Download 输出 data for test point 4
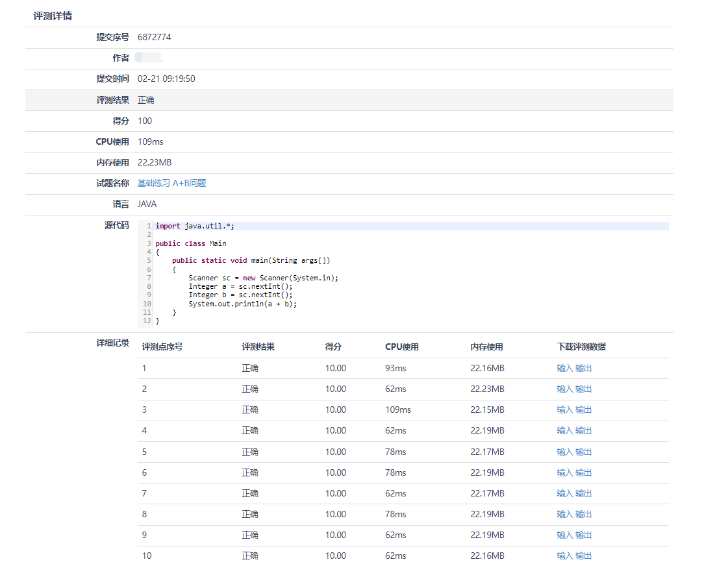704x588 pixels. (584, 430)
